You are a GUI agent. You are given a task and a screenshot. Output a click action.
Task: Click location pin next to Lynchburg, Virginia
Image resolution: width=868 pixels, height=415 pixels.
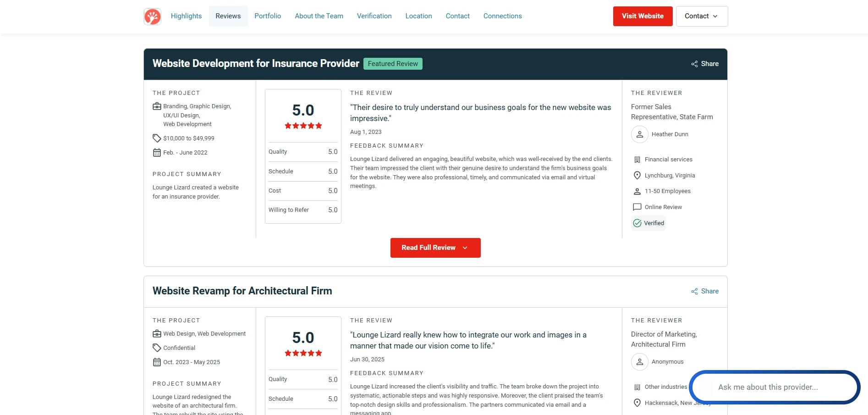point(637,176)
